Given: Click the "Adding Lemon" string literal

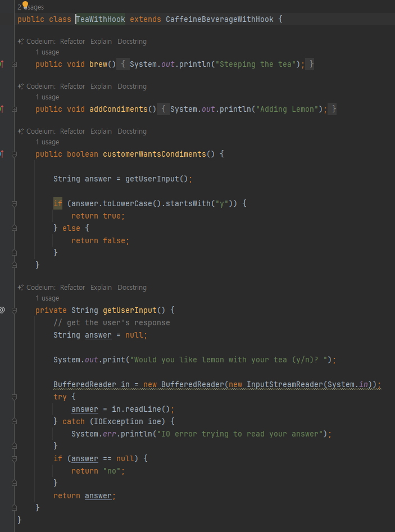Looking at the screenshot, I should pyautogui.click(x=287, y=109).
